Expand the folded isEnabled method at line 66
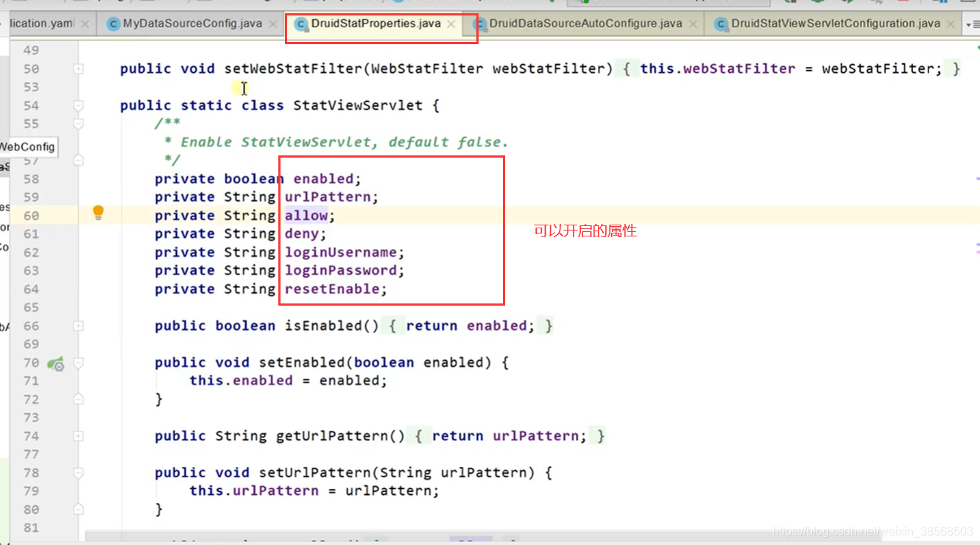Image resolution: width=980 pixels, height=545 pixels. tap(78, 326)
